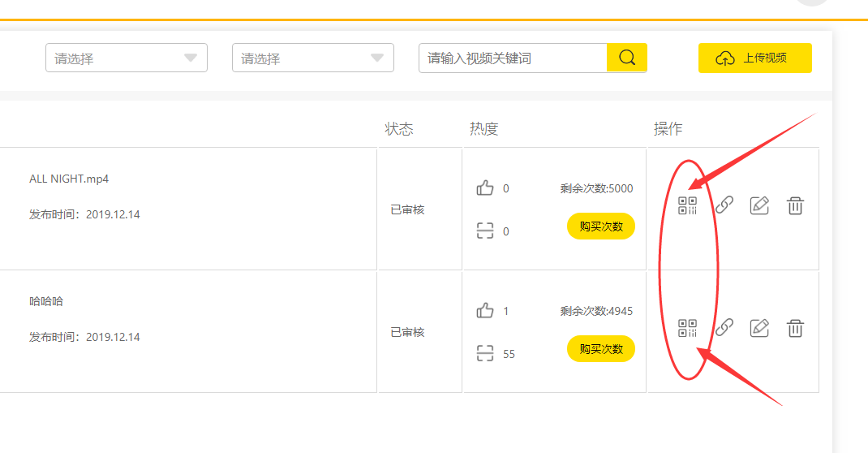Focus the video keyword search field
Screen dimensions: 868x453
[513, 58]
